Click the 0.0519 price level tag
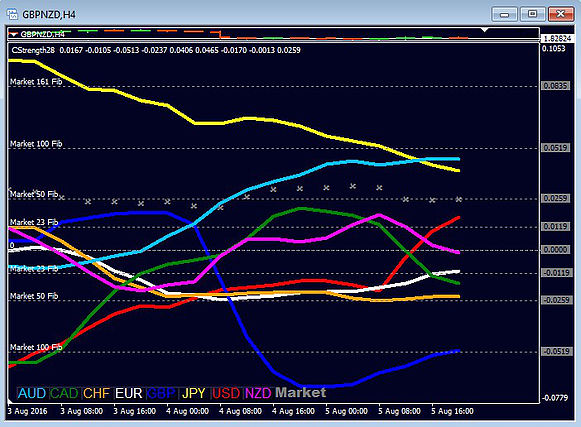581x427 pixels. tap(555, 148)
